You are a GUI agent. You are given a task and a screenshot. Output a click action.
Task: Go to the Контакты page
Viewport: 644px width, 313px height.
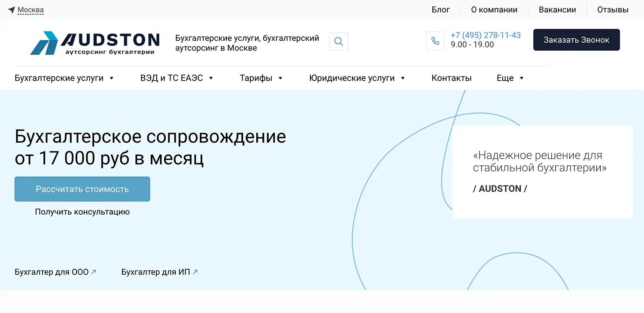[x=451, y=78]
